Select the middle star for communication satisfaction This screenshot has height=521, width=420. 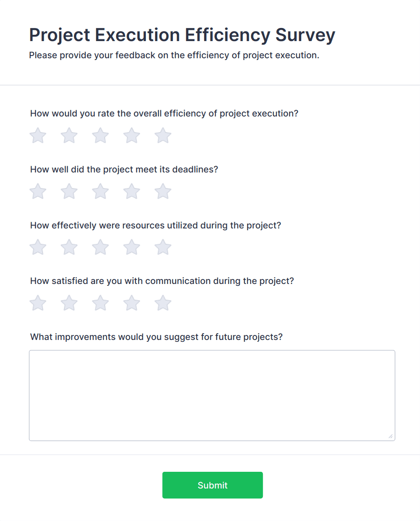pyautogui.click(x=100, y=303)
